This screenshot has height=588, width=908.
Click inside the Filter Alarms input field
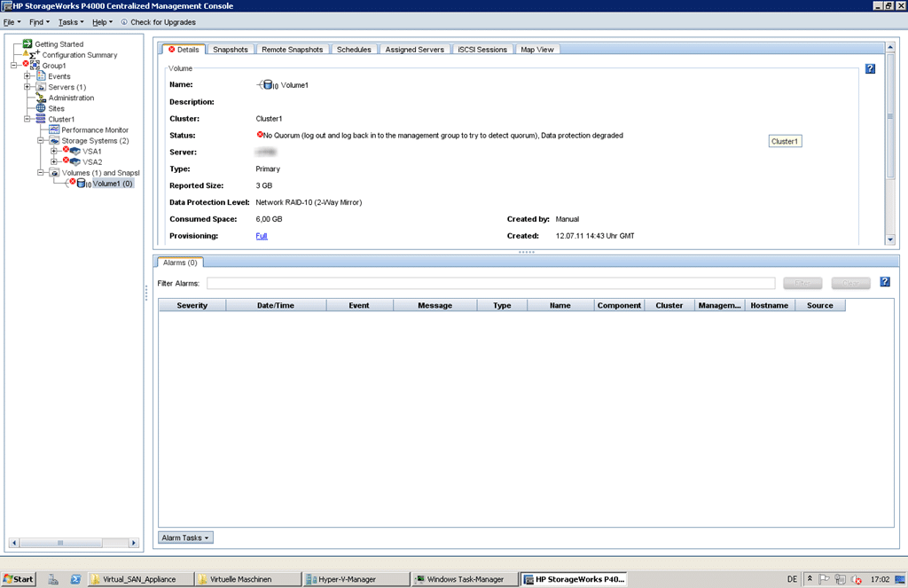point(490,283)
